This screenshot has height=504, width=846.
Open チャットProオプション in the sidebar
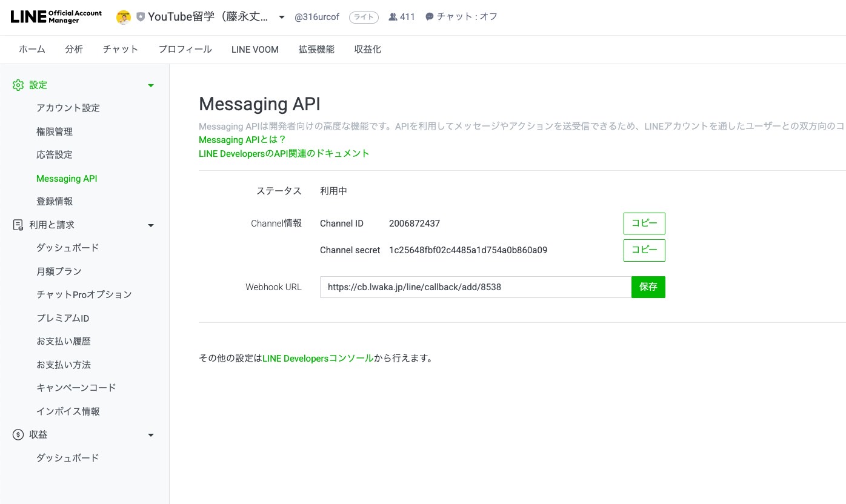pos(84,294)
